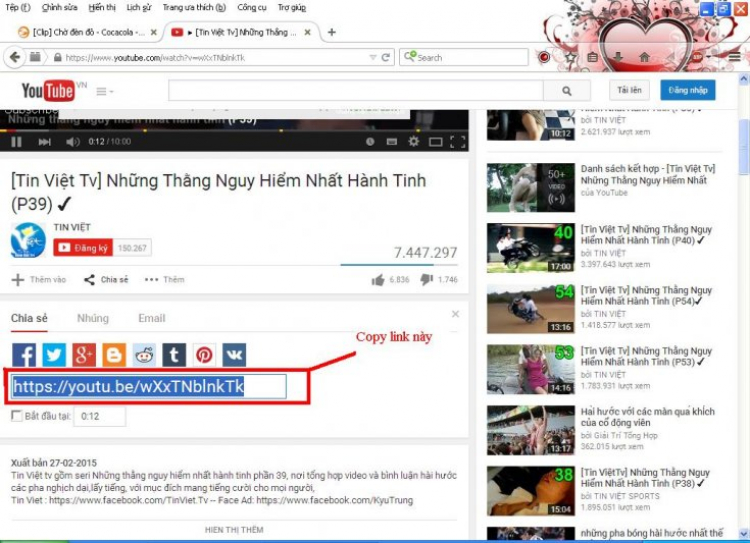
Task: Open a new browser tab
Action: point(331,32)
